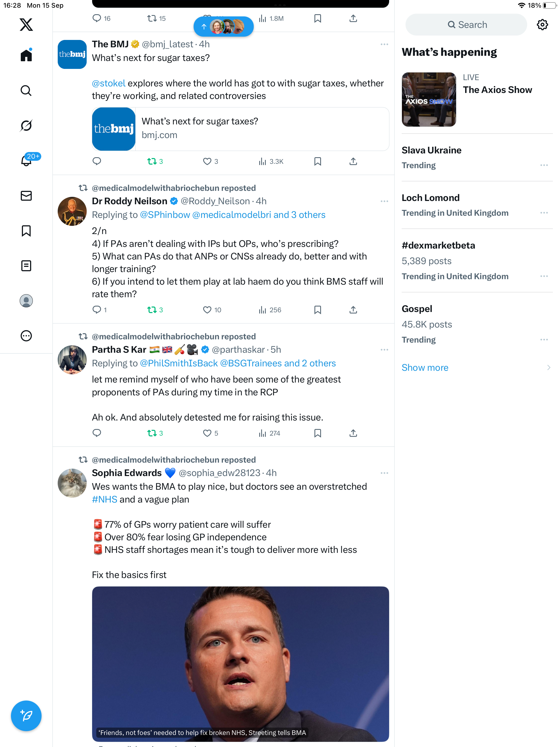Screen dimensions: 560x747
Task: Bookmark Partha S Kar's post
Action: point(317,433)
